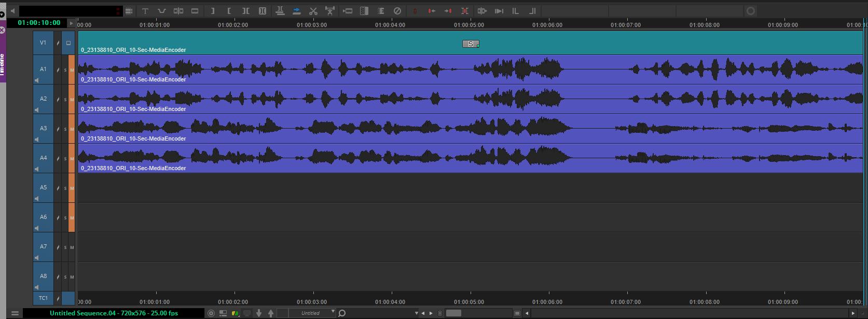The image size is (868, 319).
Task: Toggle the V1 video monitor square
Action: [68, 43]
